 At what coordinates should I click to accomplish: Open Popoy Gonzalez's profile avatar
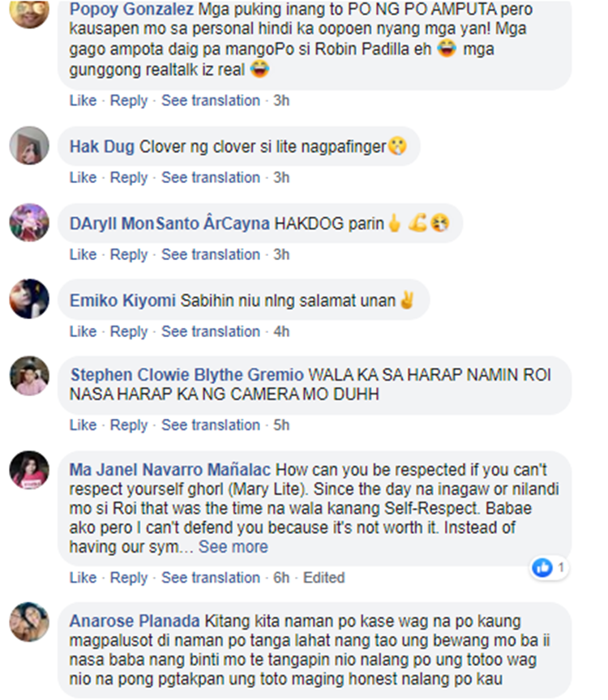[x=29, y=10]
